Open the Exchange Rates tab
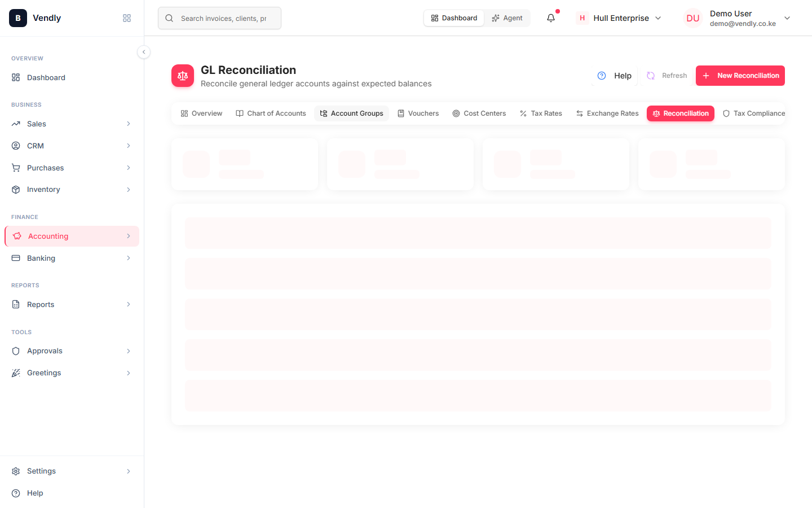 (607, 113)
